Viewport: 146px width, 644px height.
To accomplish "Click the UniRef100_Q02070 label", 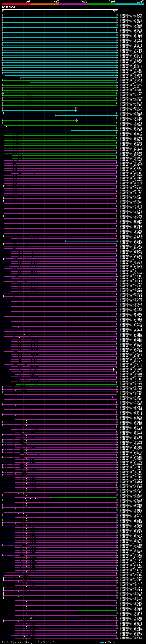I will point(131,183).
